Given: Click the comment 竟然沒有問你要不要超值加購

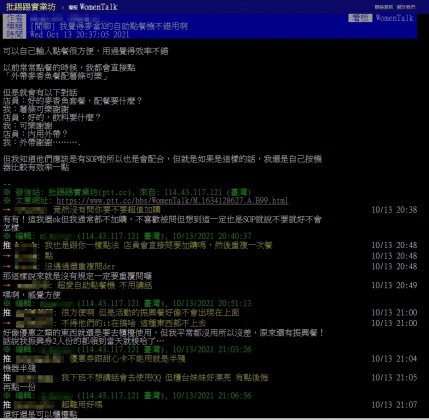Looking at the screenshot, I should pos(107,210).
